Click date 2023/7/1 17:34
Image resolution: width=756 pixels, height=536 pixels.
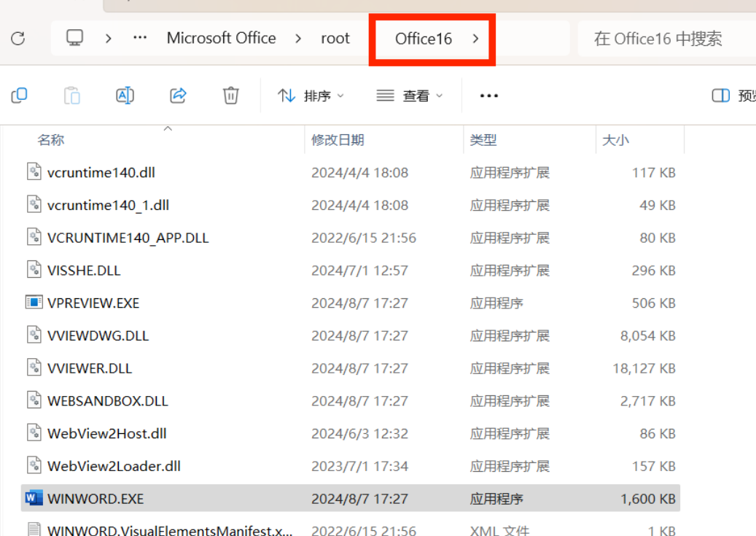(x=359, y=467)
